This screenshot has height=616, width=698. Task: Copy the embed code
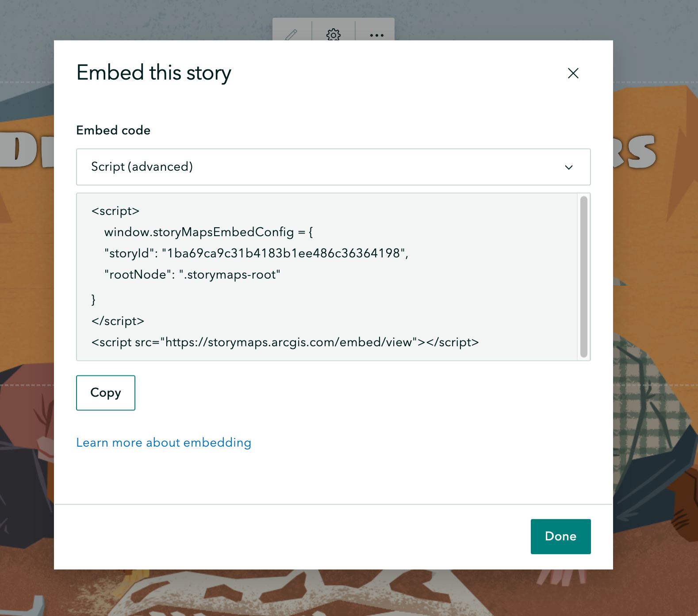pyautogui.click(x=105, y=393)
